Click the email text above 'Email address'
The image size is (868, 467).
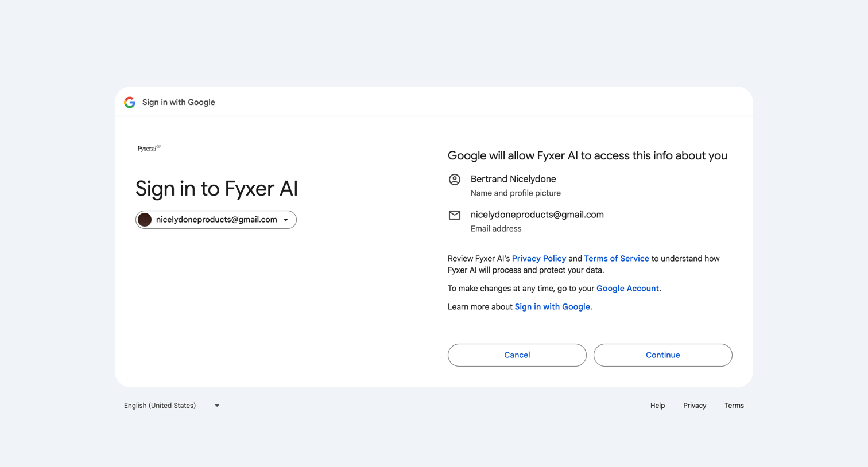[537, 215]
